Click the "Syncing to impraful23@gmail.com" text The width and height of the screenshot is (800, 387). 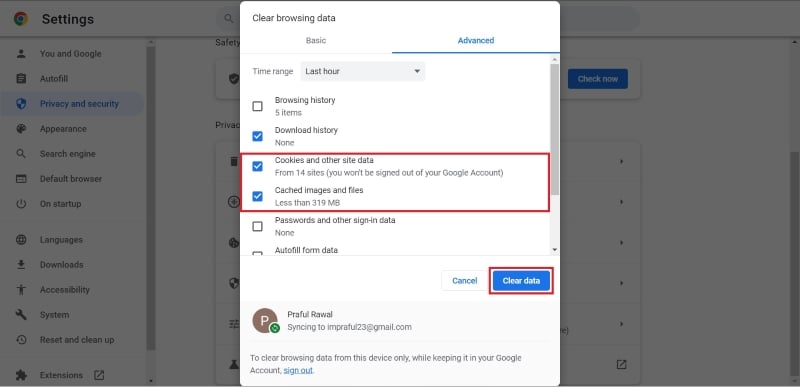click(x=349, y=327)
